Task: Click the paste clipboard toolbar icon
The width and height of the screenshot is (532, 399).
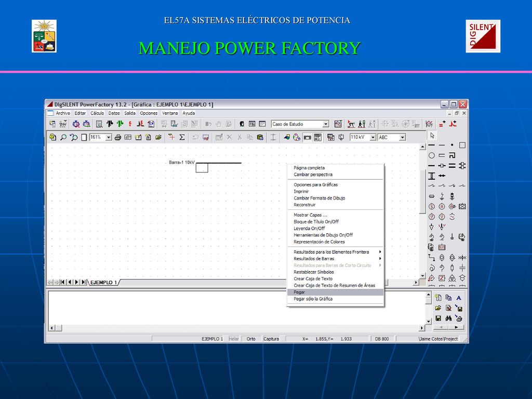Action: point(260,137)
